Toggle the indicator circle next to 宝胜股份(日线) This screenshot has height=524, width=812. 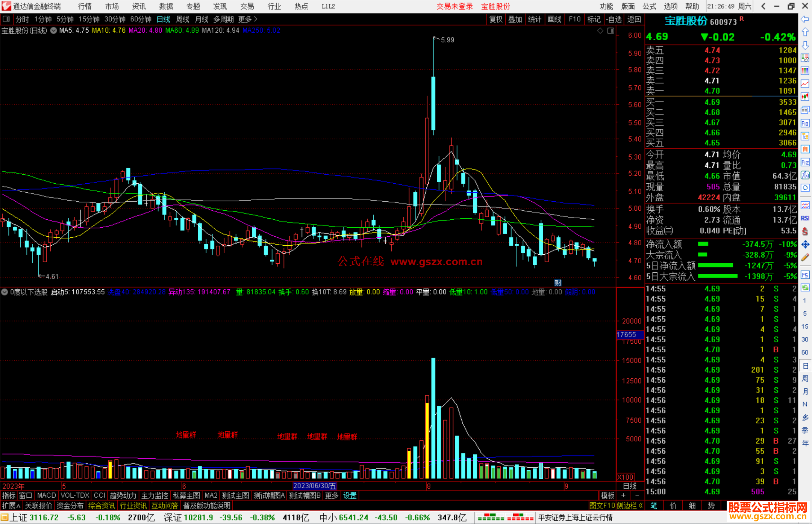click(x=54, y=30)
